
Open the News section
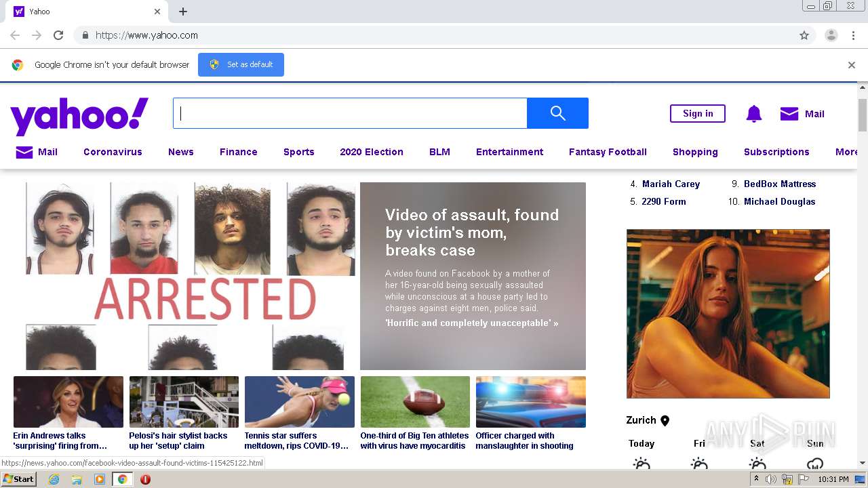tap(181, 152)
